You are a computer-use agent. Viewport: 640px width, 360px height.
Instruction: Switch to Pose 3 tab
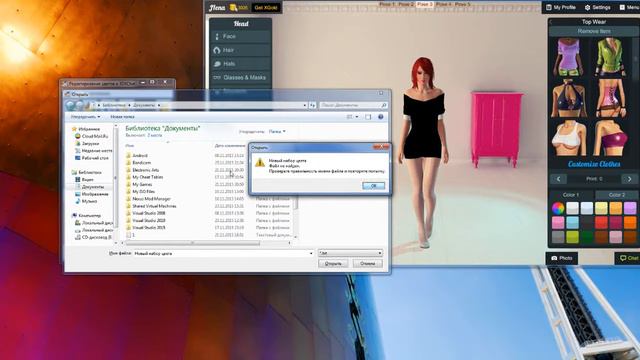425,4
